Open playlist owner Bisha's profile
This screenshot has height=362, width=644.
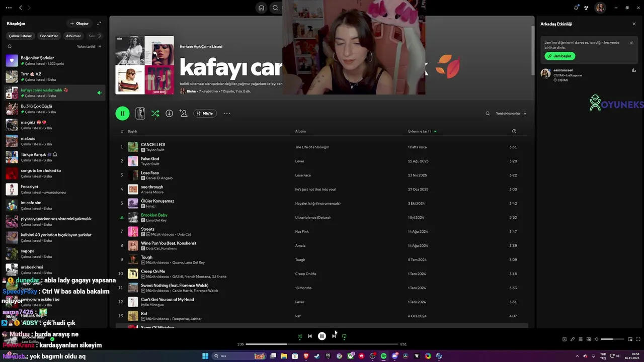click(191, 91)
